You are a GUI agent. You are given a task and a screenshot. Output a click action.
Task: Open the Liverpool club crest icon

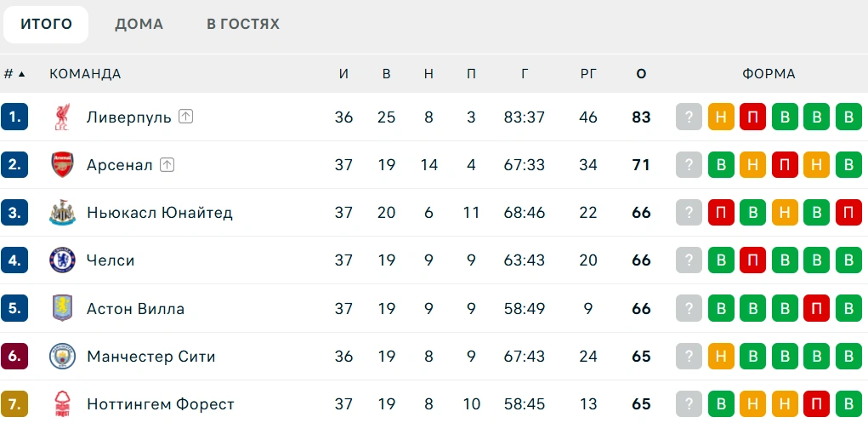click(62, 117)
